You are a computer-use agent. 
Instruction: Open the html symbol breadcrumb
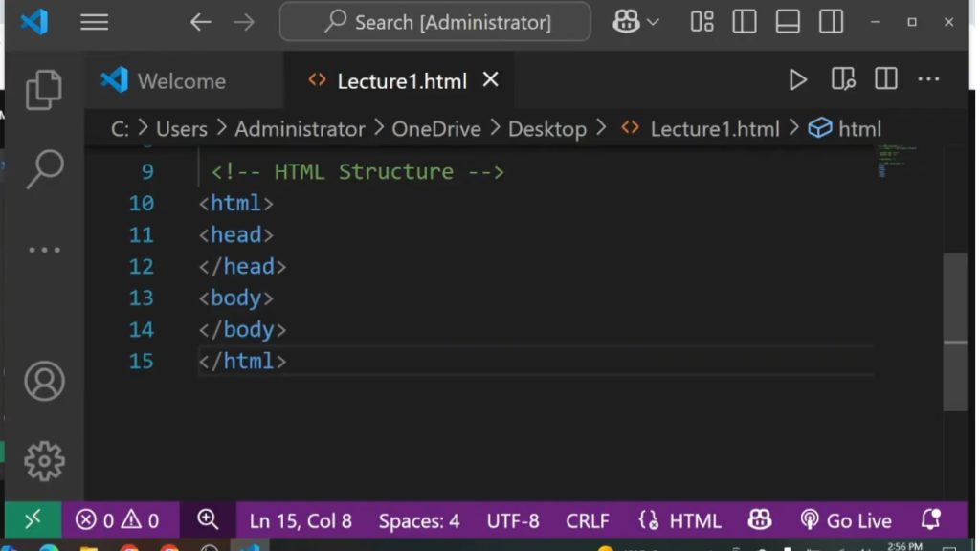845,129
